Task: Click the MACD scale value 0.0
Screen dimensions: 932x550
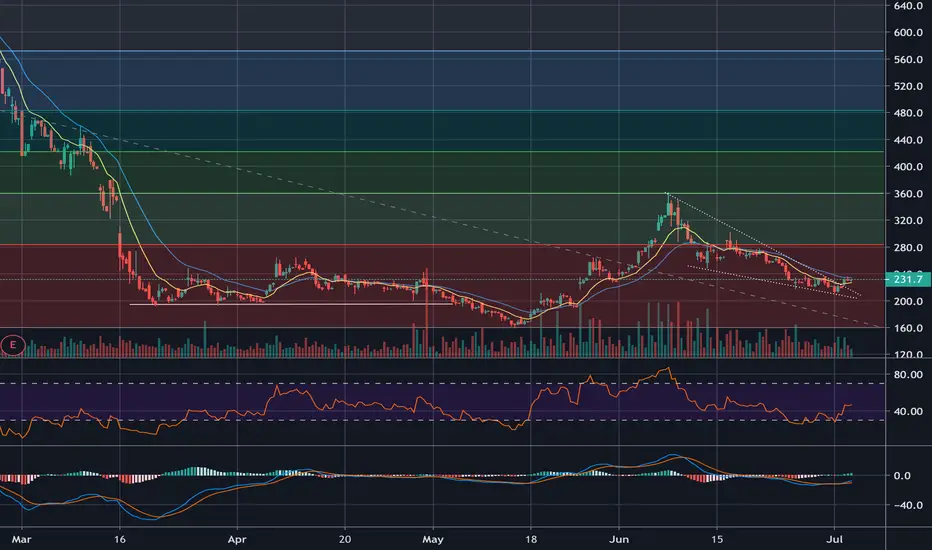Action: pyautogui.click(x=902, y=476)
